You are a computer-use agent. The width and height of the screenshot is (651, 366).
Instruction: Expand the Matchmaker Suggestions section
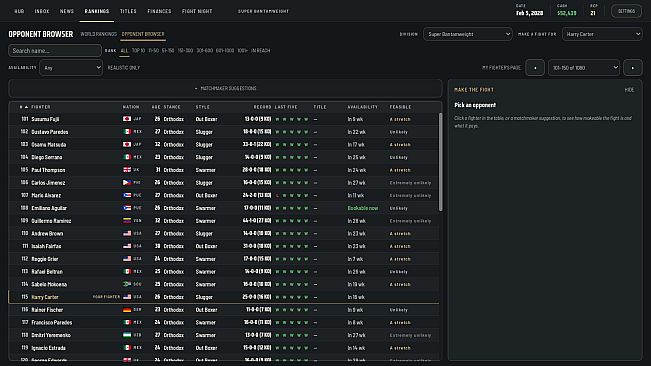[225, 88]
